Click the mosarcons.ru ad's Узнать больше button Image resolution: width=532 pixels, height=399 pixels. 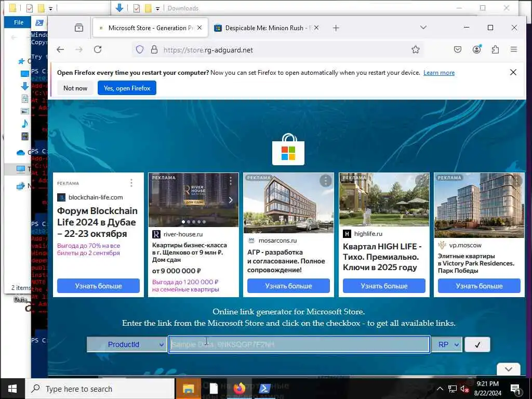[x=288, y=286]
